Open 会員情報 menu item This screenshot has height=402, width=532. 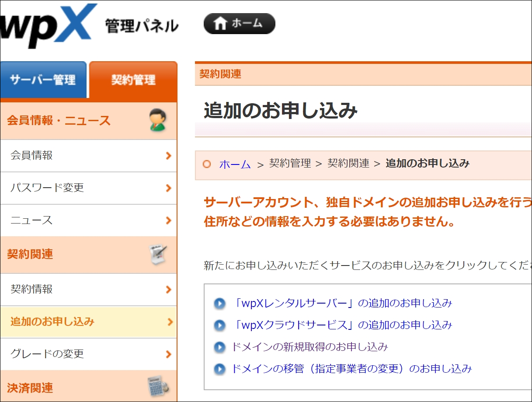89,156
